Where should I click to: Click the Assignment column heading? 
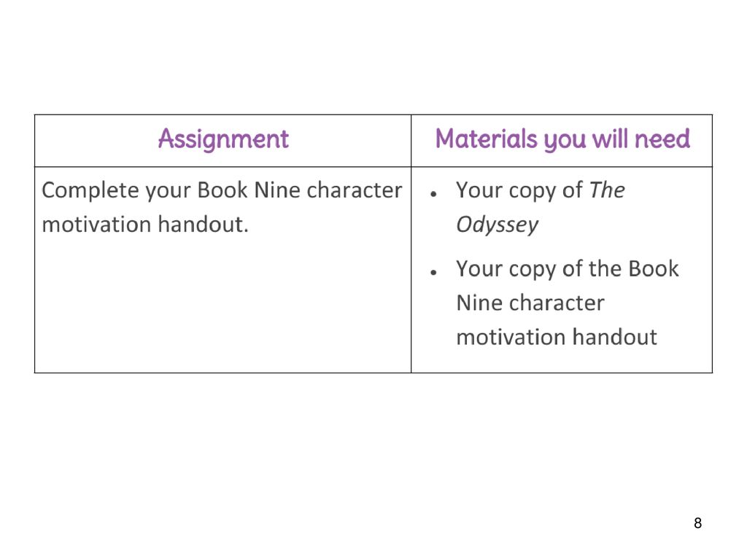pos(223,139)
